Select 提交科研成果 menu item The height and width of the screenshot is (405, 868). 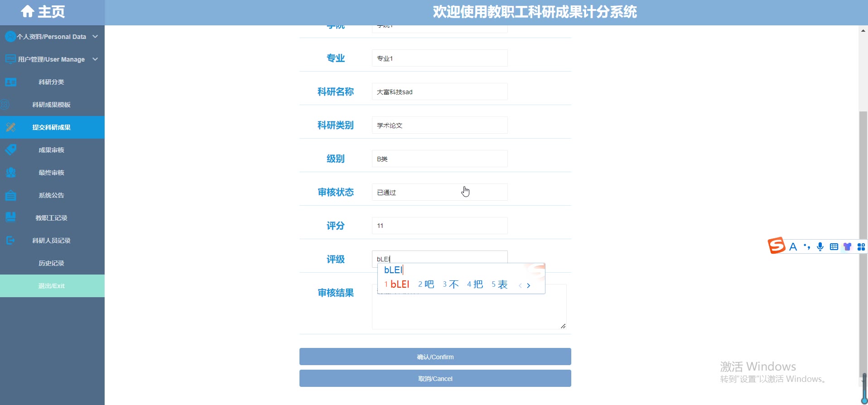[x=52, y=127]
